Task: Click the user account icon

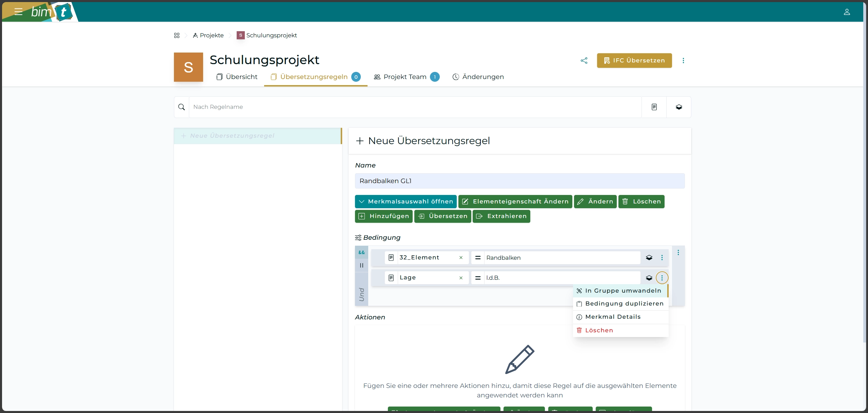Action: click(x=847, y=12)
